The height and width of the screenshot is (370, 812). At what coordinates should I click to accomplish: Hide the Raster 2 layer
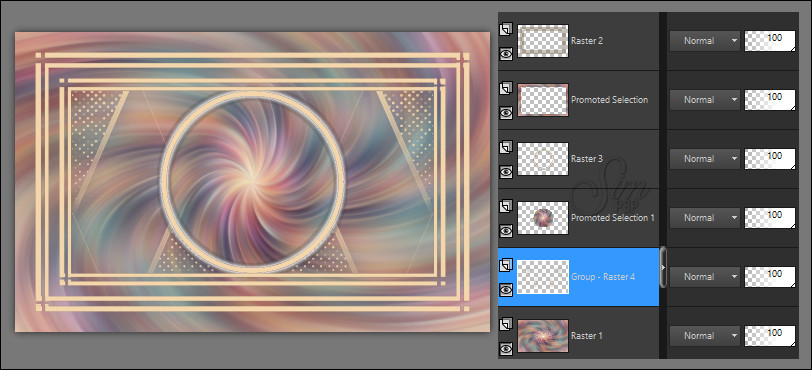coord(506,53)
